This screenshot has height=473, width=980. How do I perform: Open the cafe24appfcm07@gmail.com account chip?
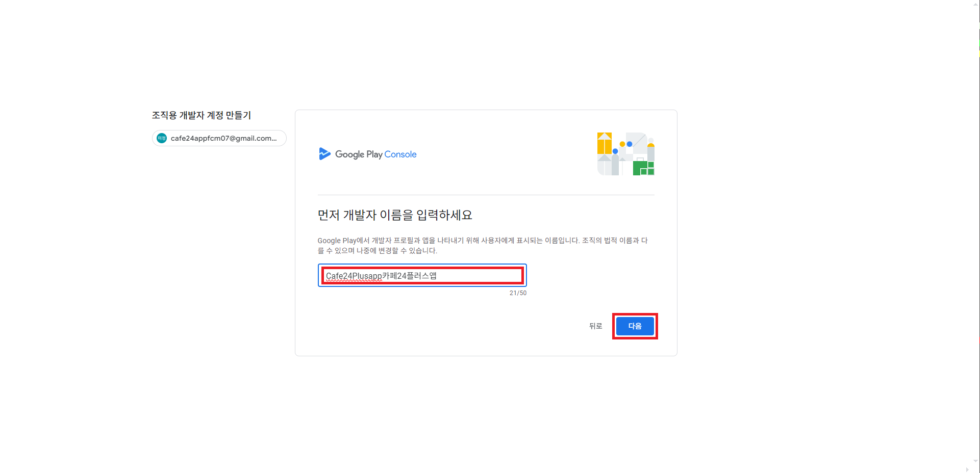[x=219, y=138]
